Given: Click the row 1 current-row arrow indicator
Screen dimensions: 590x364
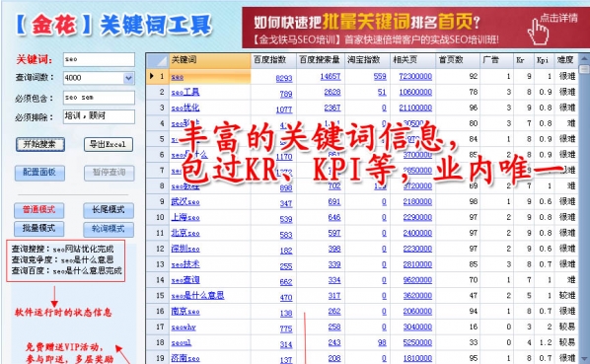Looking at the screenshot, I should pyautogui.click(x=151, y=76).
